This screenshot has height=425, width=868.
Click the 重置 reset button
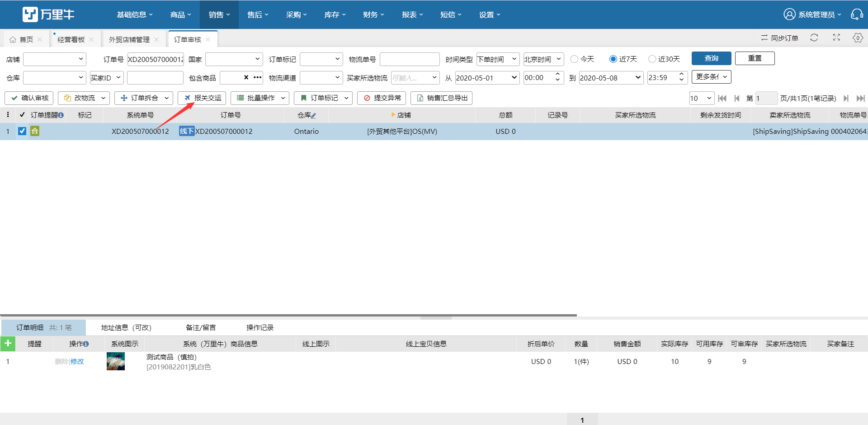[x=755, y=58]
